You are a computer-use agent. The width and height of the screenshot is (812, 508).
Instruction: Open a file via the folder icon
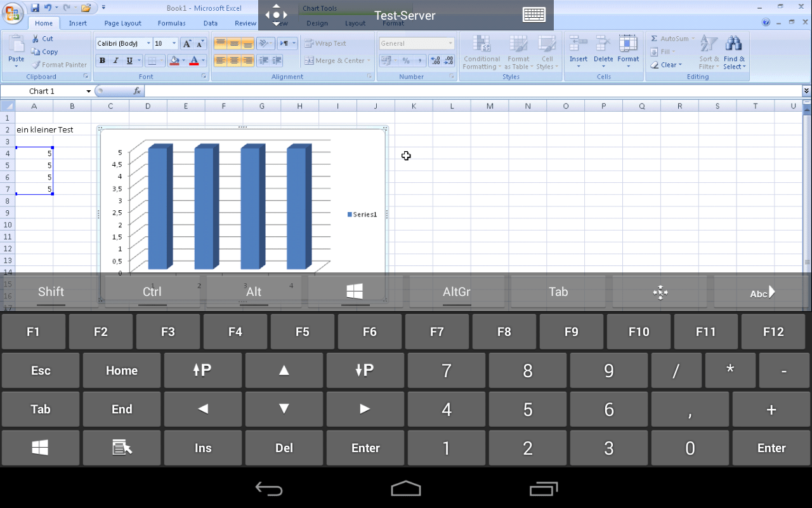coord(86,8)
